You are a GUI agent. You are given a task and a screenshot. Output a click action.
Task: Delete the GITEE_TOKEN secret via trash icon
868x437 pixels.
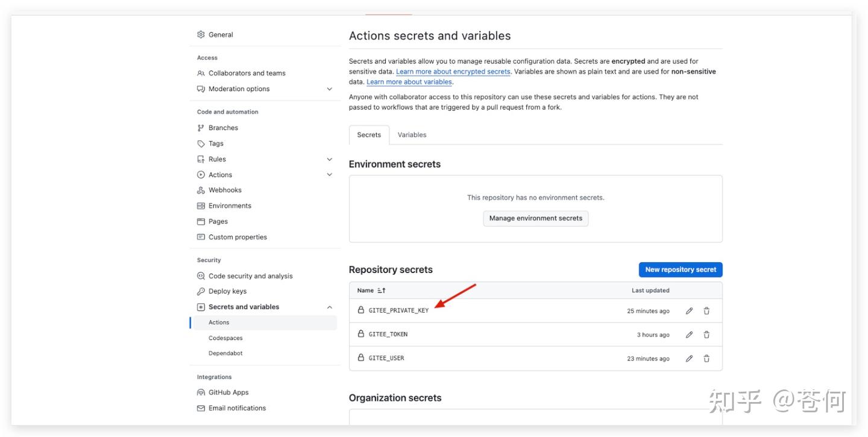coord(706,335)
